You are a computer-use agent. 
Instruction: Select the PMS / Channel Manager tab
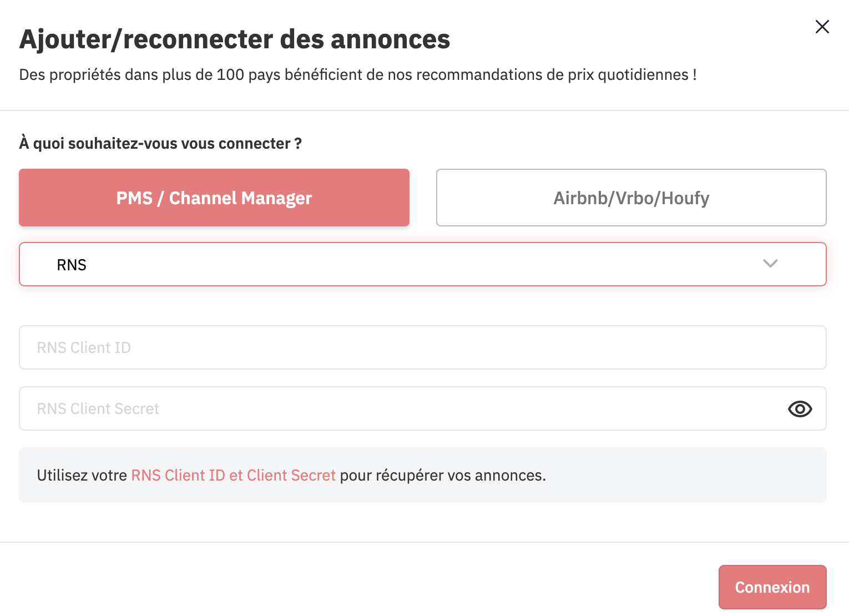(x=214, y=198)
